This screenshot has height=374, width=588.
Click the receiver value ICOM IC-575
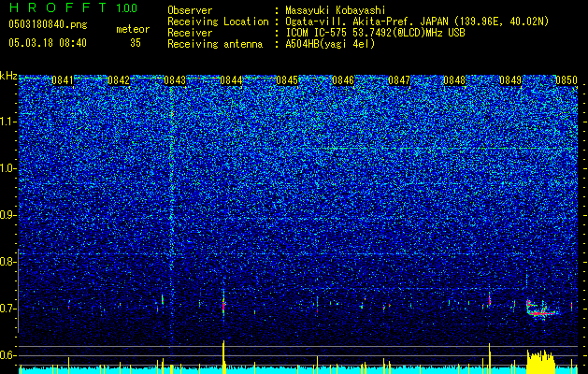[x=317, y=33]
